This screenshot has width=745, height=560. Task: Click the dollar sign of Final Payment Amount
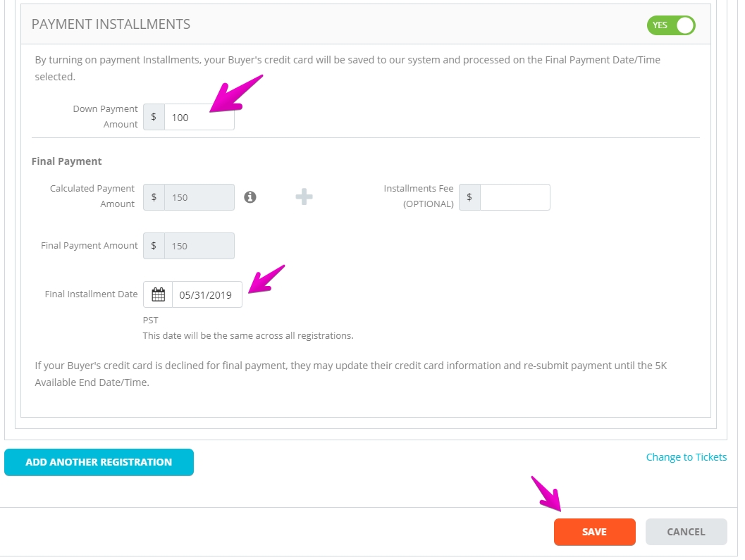click(x=154, y=246)
